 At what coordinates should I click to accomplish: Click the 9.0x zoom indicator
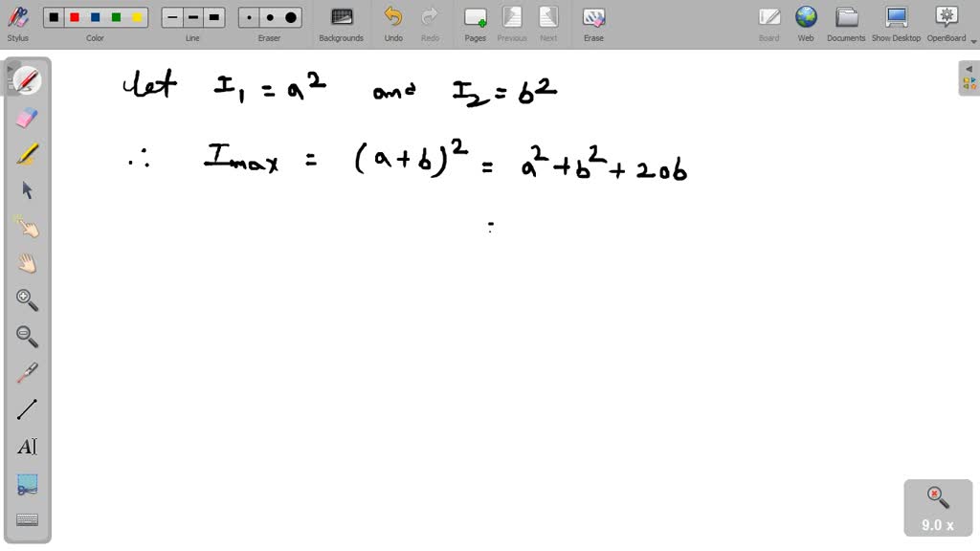coord(936,507)
